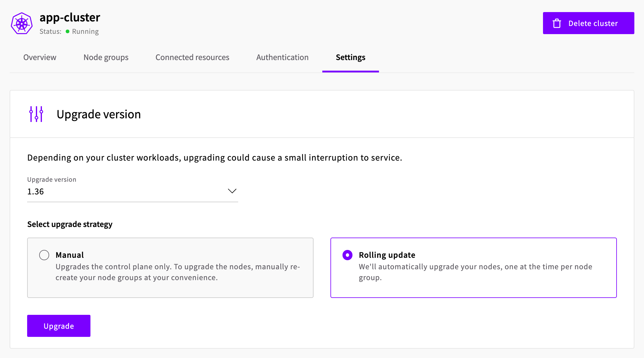Screen dimensions: 644x358
Task: Open the Authentication tab
Action: (x=283, y=57)
